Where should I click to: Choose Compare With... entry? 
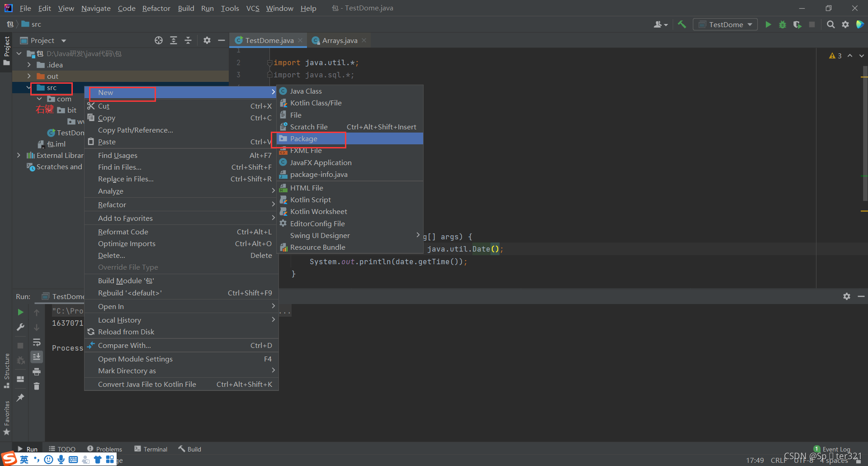(x=181, y=345)
